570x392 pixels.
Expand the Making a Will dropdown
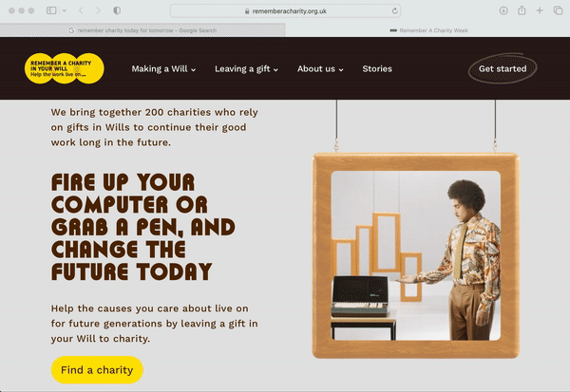(163, 68)
